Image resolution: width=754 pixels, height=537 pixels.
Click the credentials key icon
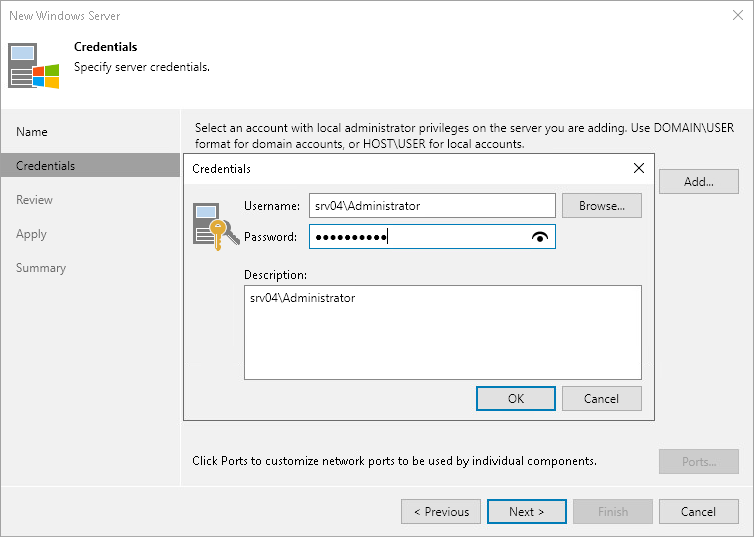point(216,226)
